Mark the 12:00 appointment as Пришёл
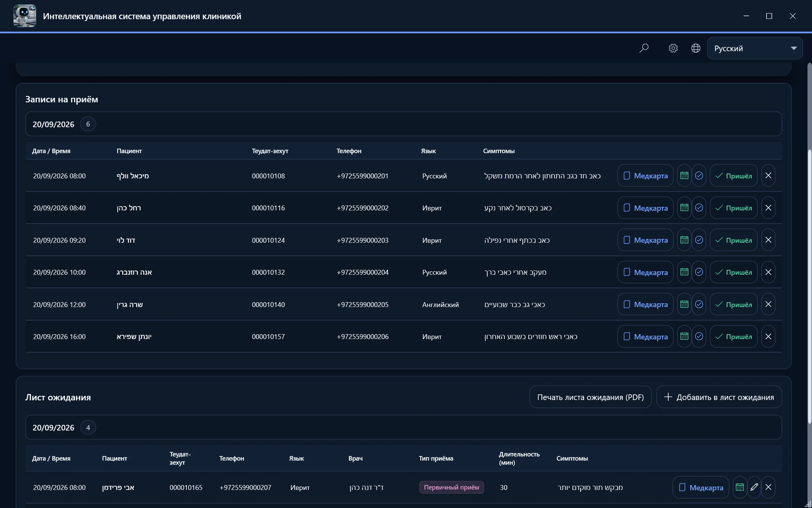Image resolution: width=812 pixels, height=508 pixels. [734, 304]
